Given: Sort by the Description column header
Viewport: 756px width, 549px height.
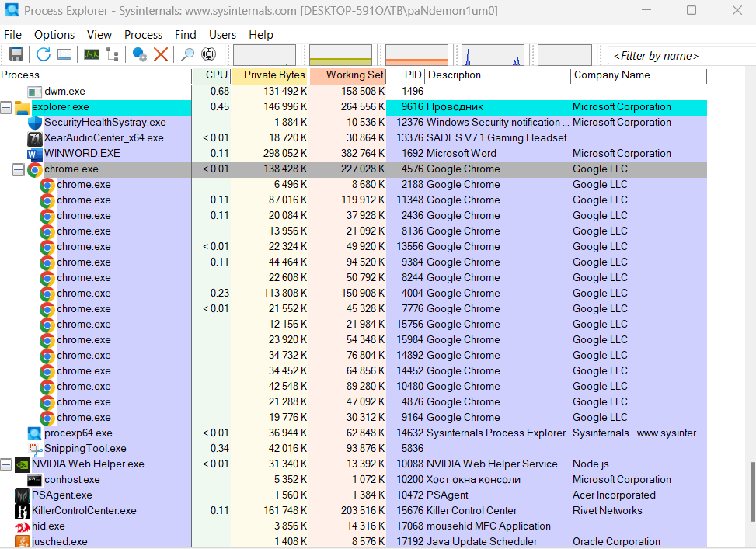Looking at the screenshot, I should click(497, 75).
